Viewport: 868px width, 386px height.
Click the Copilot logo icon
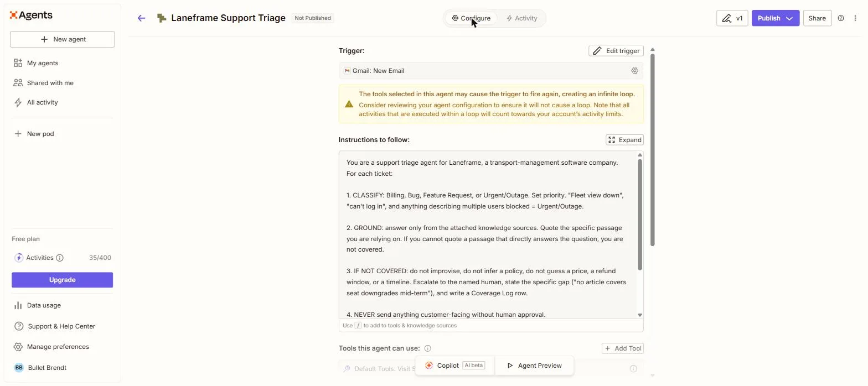click(x=429, y=366)
